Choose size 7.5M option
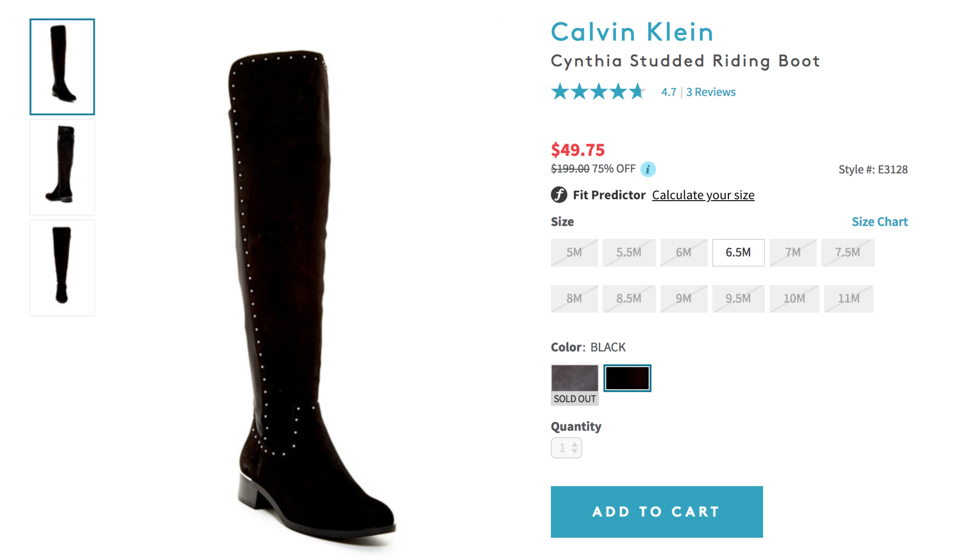The width and height of the screenshot is (967, 560). click(847, 252)
